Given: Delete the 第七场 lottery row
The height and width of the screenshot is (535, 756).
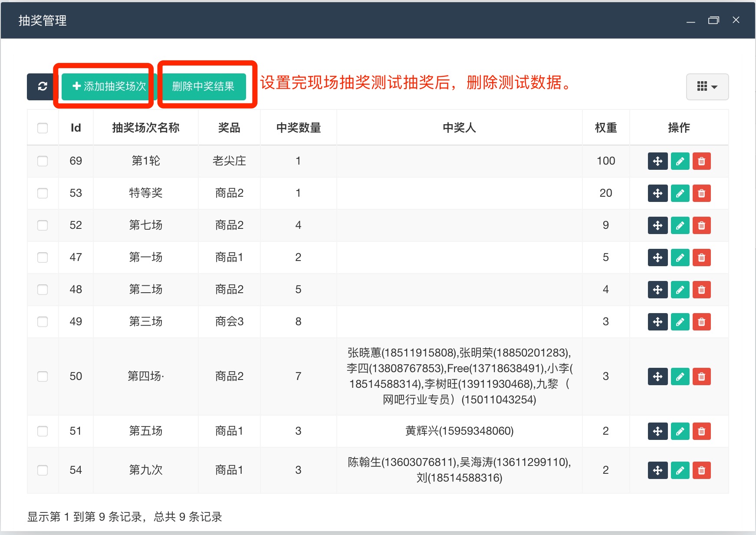Looking at the screenshot, I should click(x=701, y=225).
